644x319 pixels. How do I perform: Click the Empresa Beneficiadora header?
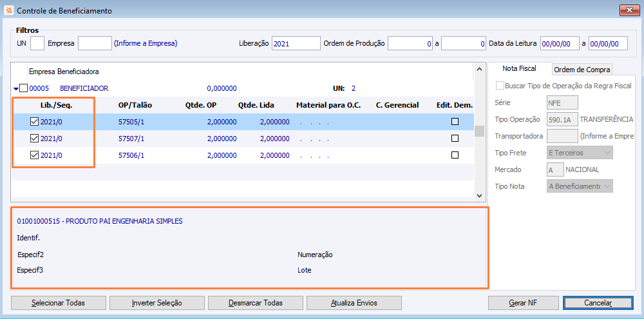pos(64,72)
